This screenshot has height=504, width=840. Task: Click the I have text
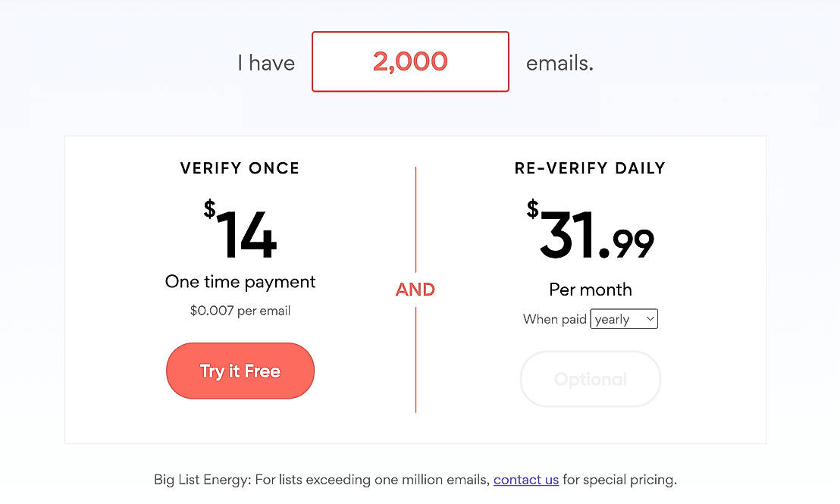(x=266, y=63)
